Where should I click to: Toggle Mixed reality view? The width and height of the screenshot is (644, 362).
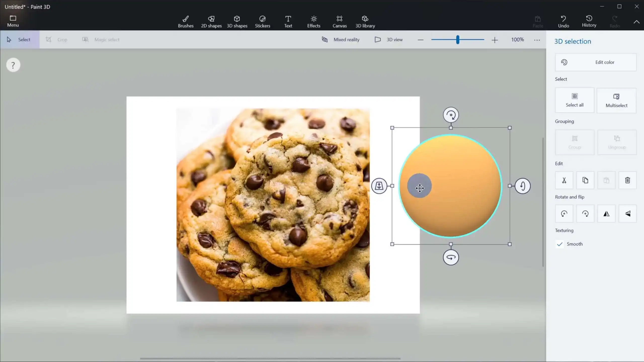tap(341, 39)
